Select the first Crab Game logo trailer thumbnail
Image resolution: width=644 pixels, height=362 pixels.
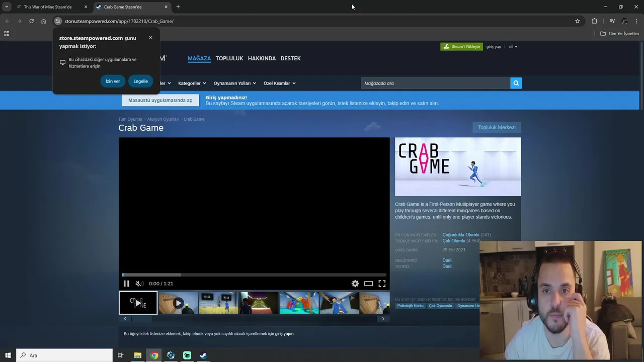(x=138, y=303)
